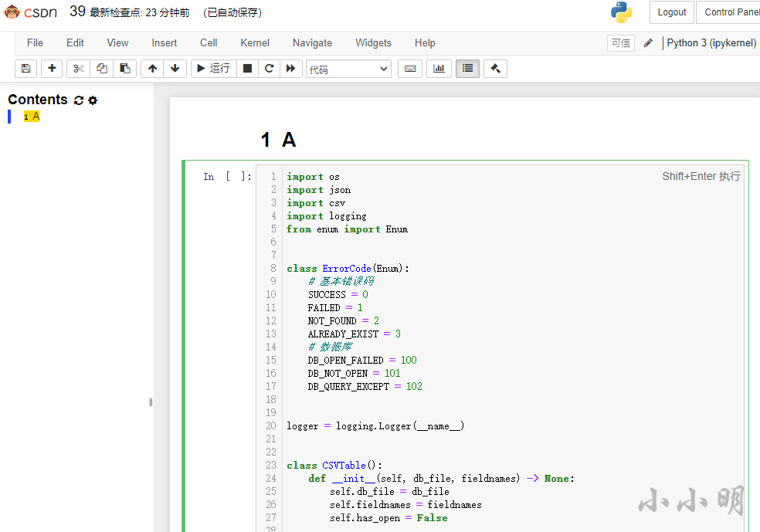
Task: Copy selected cells using the copy icon
Action: 101,69
